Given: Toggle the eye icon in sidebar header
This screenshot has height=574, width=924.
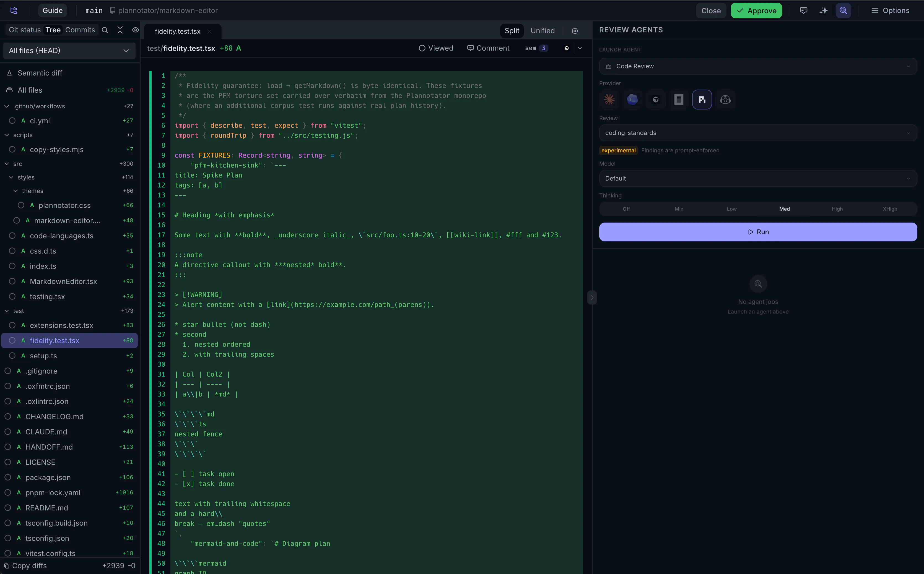Looking at the screenshot, I should (x=135, y=30).
